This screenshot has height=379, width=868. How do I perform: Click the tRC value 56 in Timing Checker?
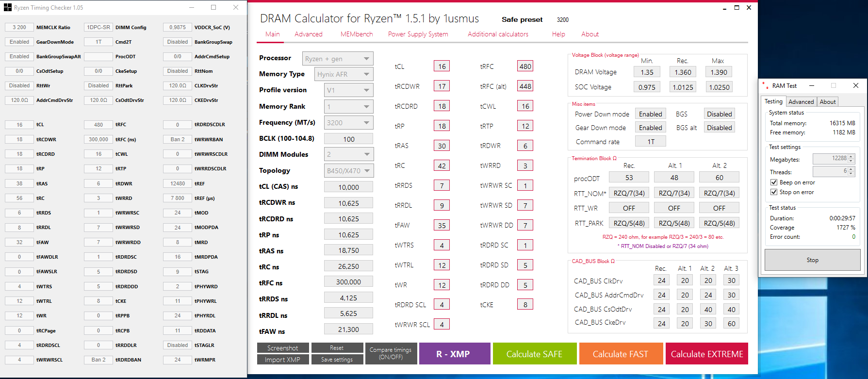[x=19, y=198]
